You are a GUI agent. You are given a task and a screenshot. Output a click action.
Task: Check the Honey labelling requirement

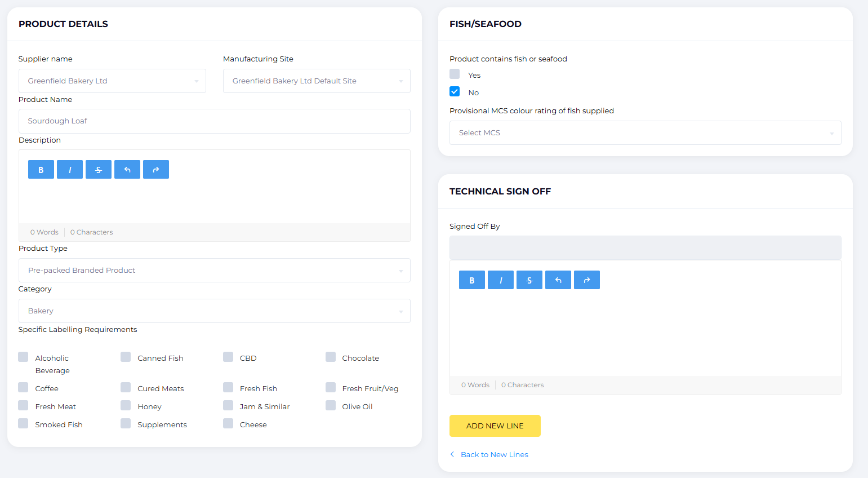point(126,406)
